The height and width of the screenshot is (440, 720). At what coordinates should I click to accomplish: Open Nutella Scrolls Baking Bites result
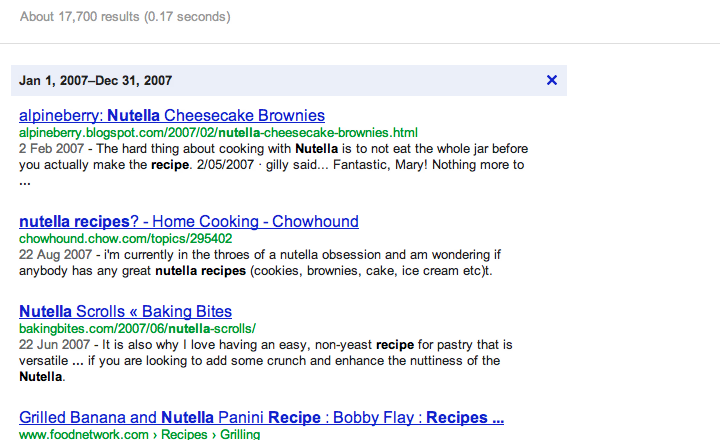coord(126,311)
